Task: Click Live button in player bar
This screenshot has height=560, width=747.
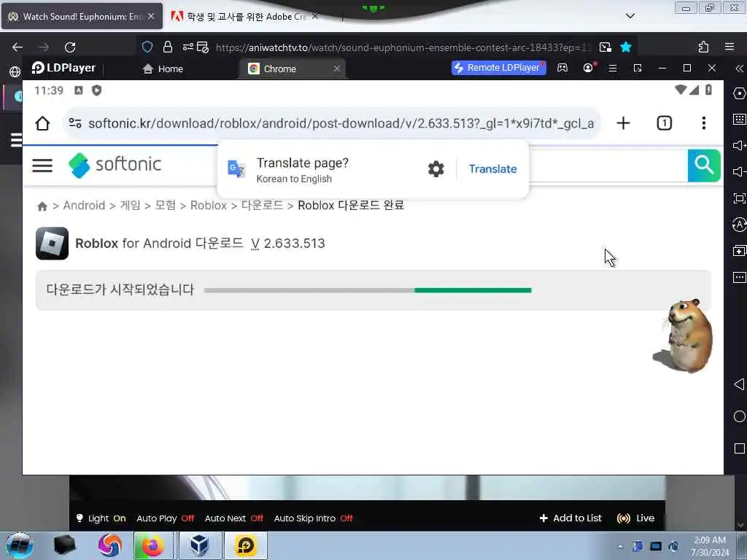Action: (x=635, y=518)
